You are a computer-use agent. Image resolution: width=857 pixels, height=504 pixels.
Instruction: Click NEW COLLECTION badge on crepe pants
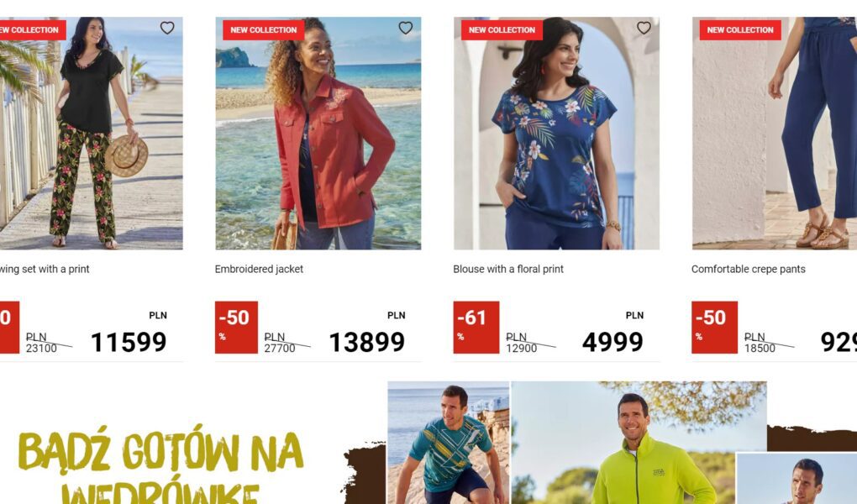[740, 30]
